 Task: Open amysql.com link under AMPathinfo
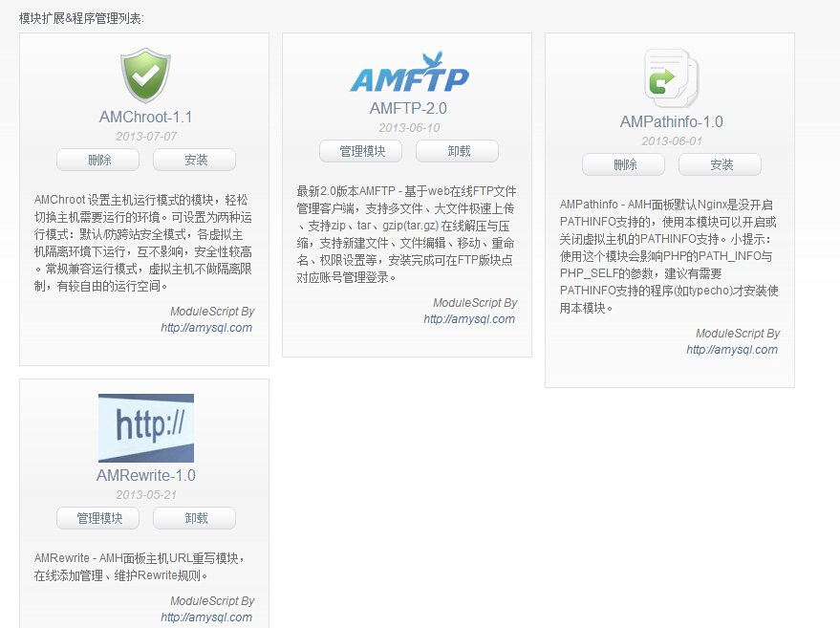732,350
